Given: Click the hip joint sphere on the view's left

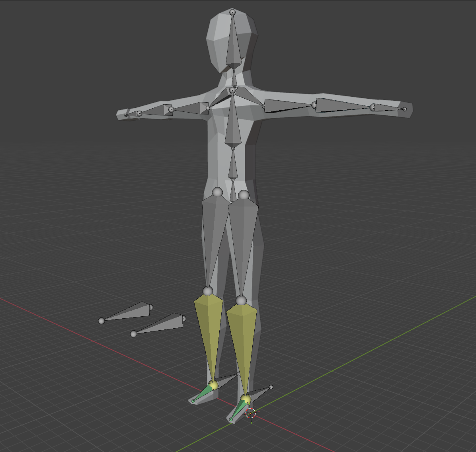Looking at the screenshot, I should tap(217, 192).
